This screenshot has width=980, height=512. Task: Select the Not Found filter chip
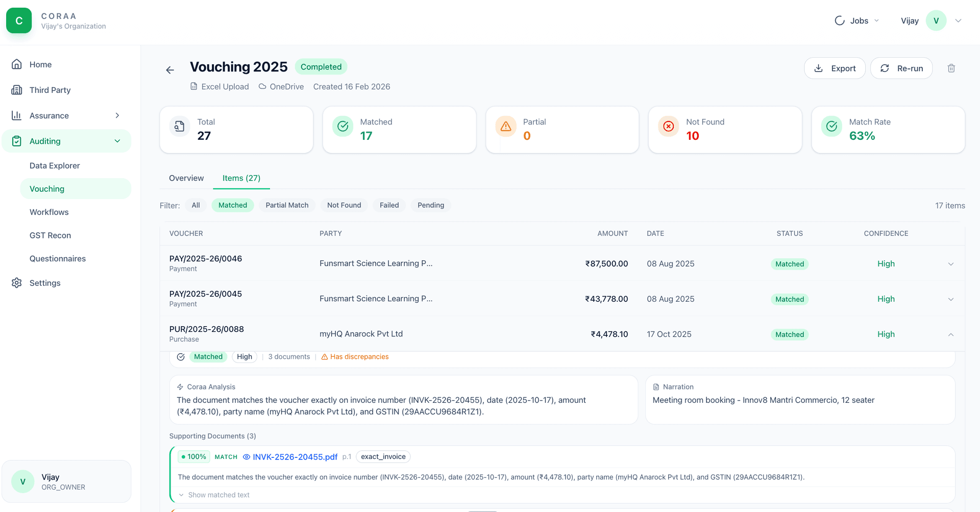tap(344, 205)
